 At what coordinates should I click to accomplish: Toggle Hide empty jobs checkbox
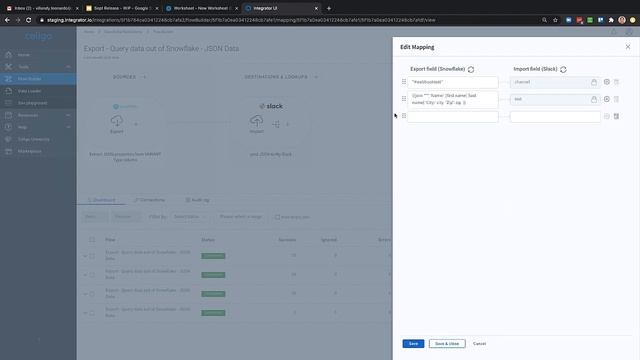[x=278, y=217]
